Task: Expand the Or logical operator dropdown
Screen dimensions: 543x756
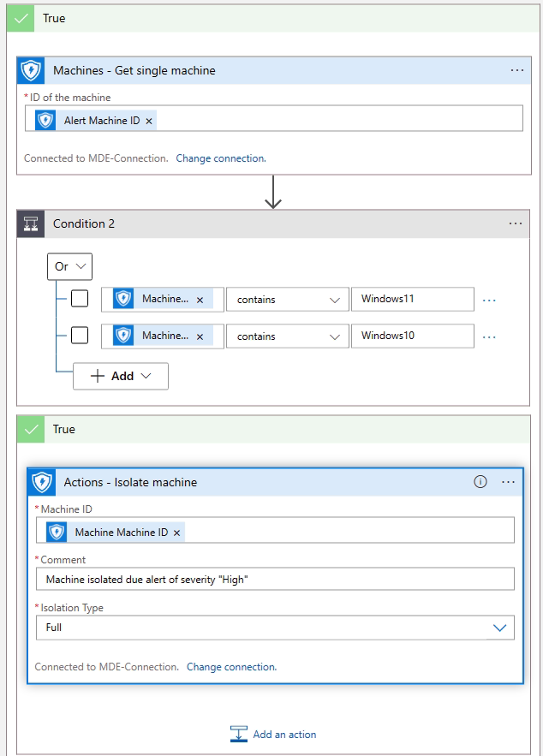Action: (70, 266)
